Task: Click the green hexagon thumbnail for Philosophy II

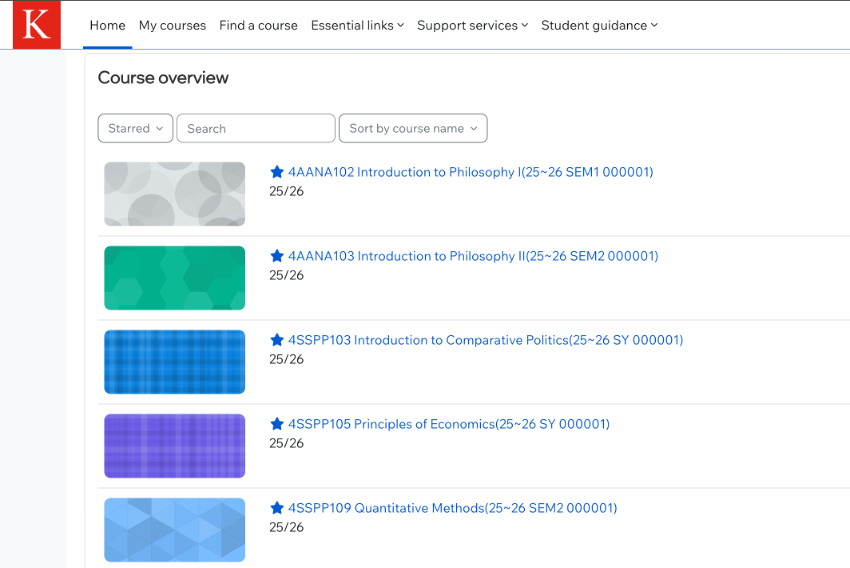Action: click(x=175, y=278)
